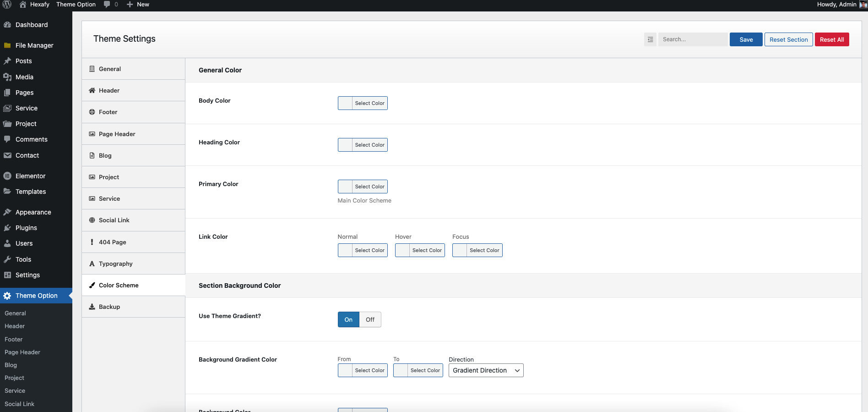Open Project in WordPress sidebar menu

pos(26,124)
